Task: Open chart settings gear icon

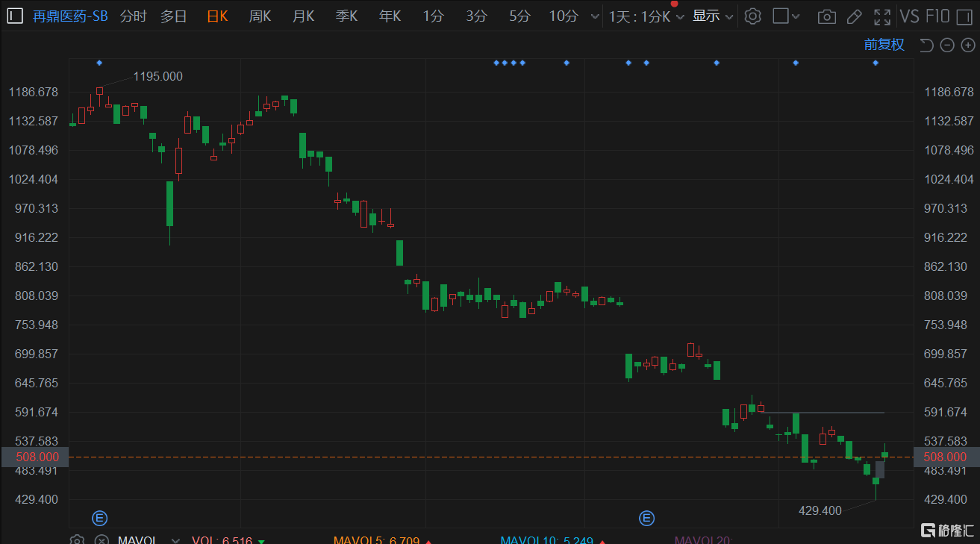Action: (x=753, y=16)
